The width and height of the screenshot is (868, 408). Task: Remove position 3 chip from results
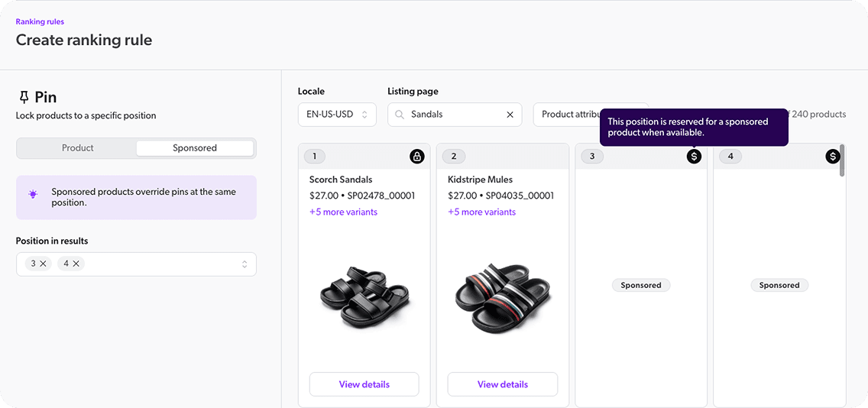click(44, 264)
